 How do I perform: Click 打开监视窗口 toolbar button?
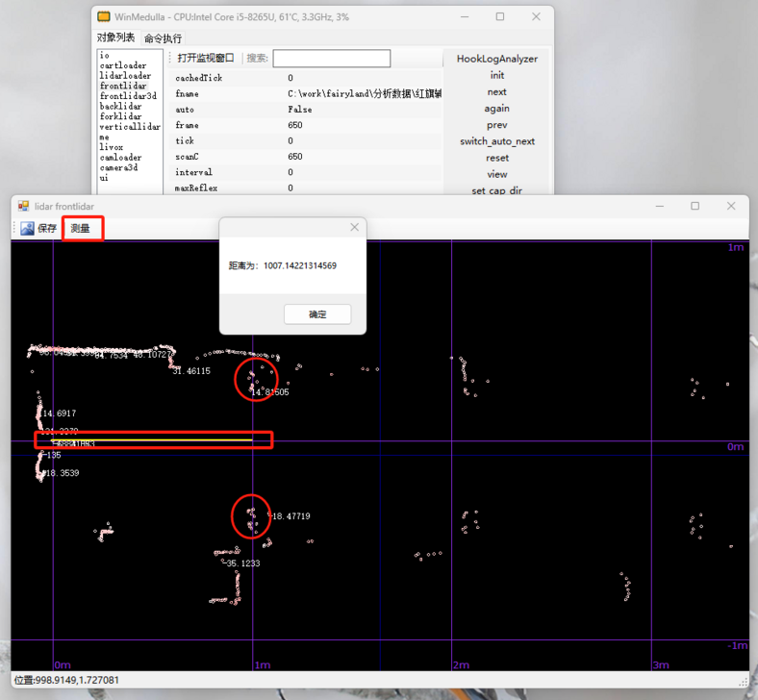(205, 59)
